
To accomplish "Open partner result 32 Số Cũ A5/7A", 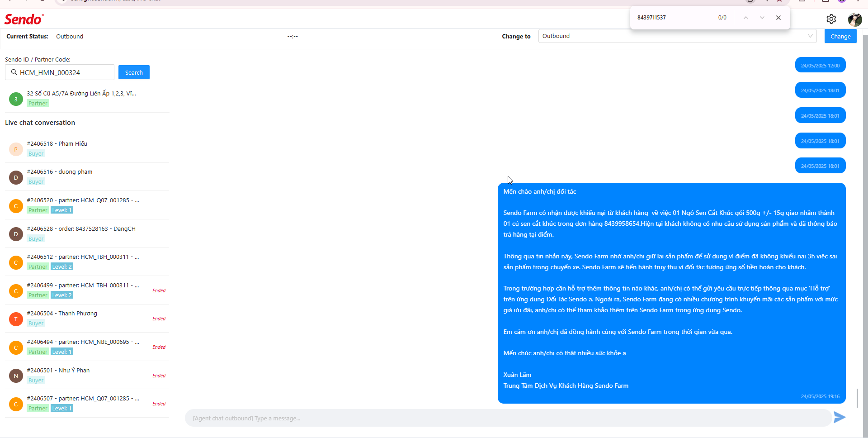I will pos(87,98).
